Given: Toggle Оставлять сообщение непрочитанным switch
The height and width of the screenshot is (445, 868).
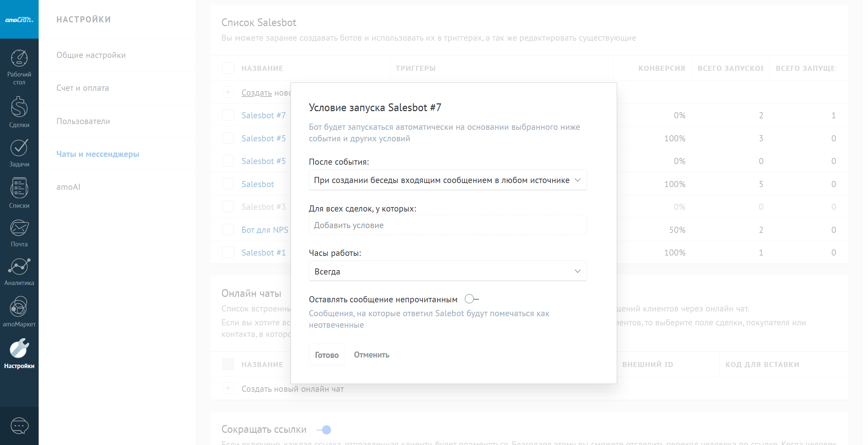Looking at the screenshot, I should 472,299.
